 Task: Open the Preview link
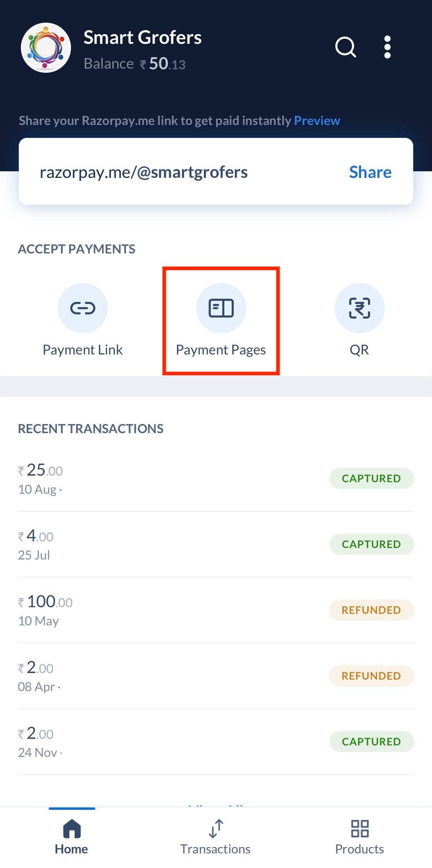click(317, 120)
